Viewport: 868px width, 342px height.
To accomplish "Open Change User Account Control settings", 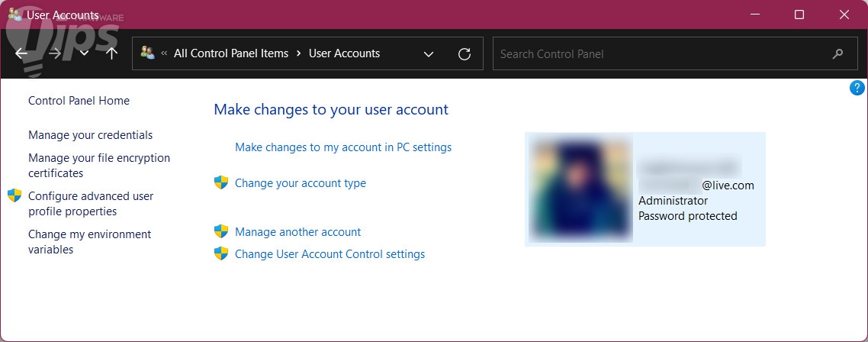I will [330, 254].
